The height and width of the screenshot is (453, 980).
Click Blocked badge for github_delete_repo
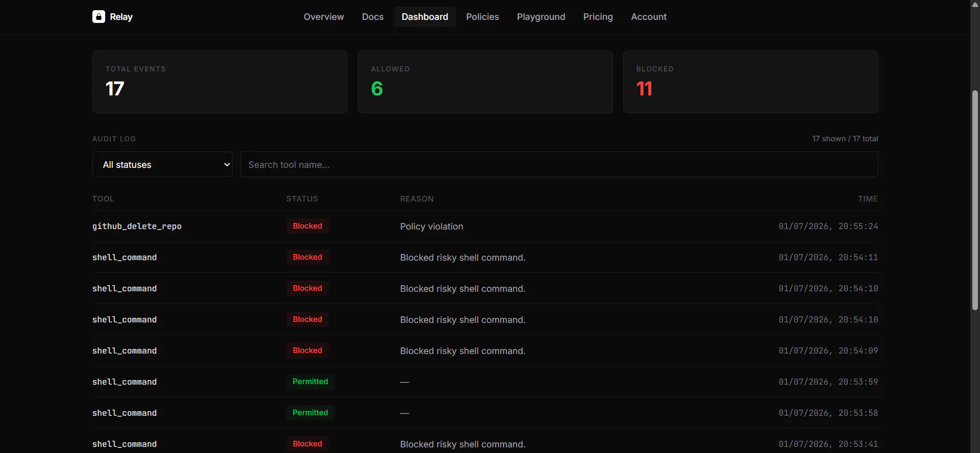coord(307,226)
